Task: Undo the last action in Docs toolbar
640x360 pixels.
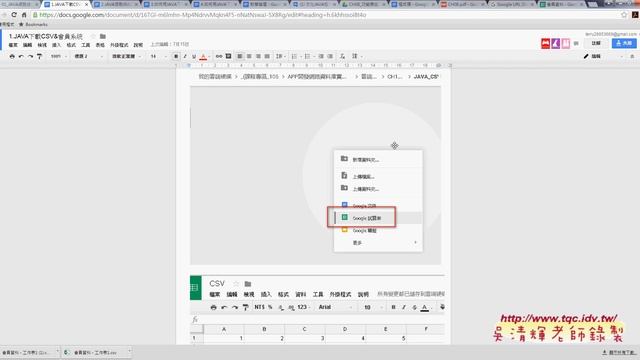Action: click(x=21, y=56)
